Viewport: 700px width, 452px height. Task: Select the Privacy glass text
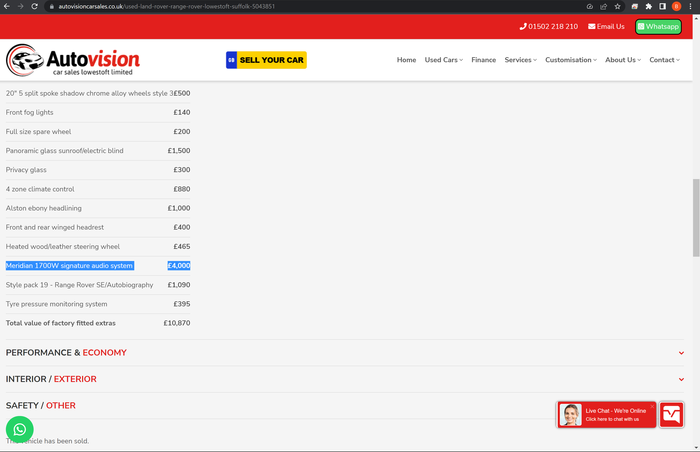[26, 170]
